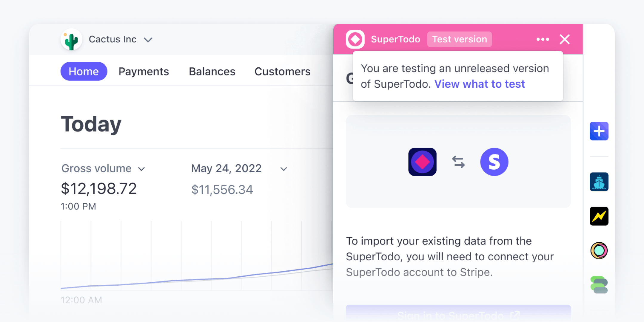
Task: Click the SuperTodo app icon in header
Action: (x=354, y=39)
